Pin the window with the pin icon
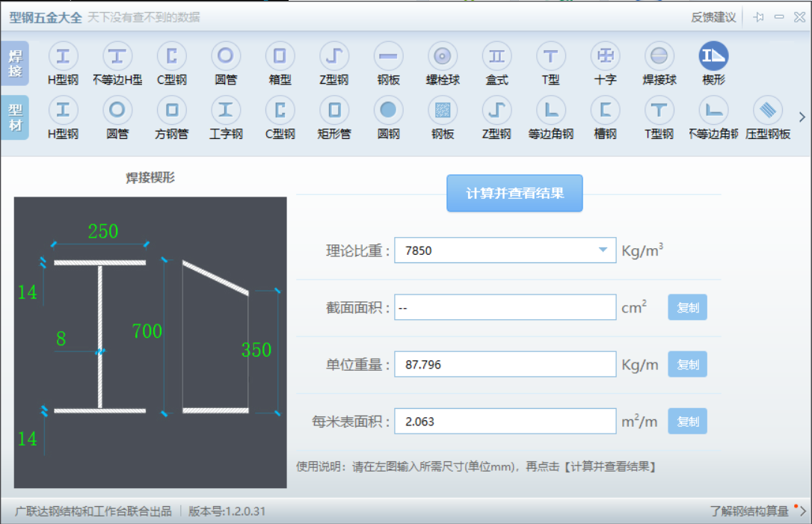The height and width of the screenshot is (524, 812). (759, 17)
